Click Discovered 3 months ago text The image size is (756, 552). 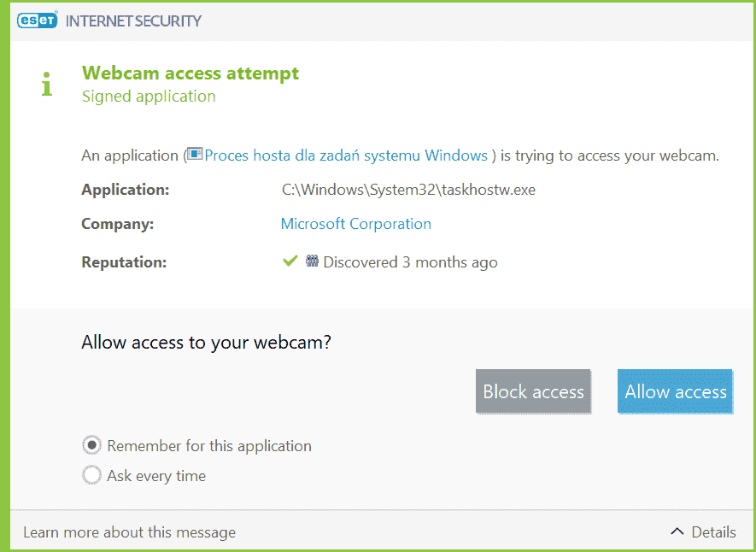tap(410, 262)
